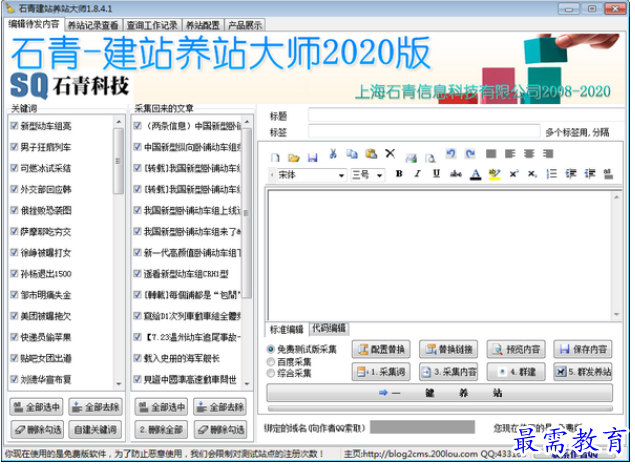Apply align right icon
Screen dimensions: 635x472
[x=548, y=153]
